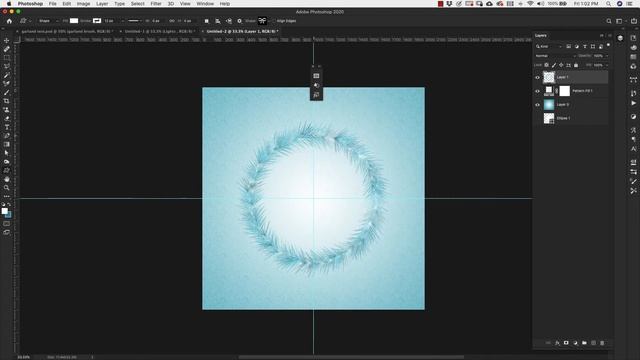The image size is (640, 360).
Task: Select the Crop tool
Action: (7, 101)
